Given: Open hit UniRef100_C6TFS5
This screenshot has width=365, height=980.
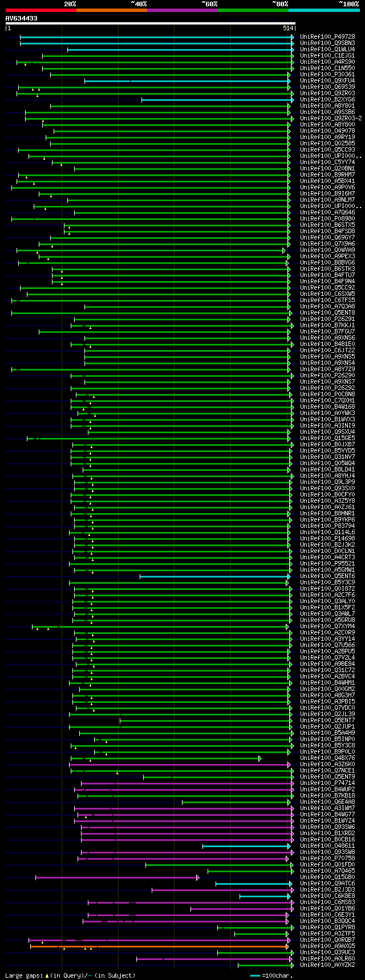Looking at the screenshot, I should point(327,300).
